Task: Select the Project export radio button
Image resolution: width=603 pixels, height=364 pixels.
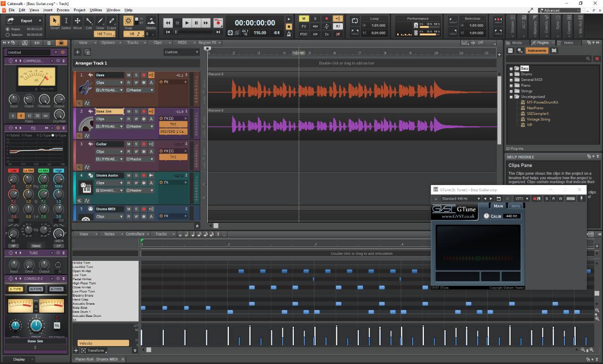Action: pos(8,29)
